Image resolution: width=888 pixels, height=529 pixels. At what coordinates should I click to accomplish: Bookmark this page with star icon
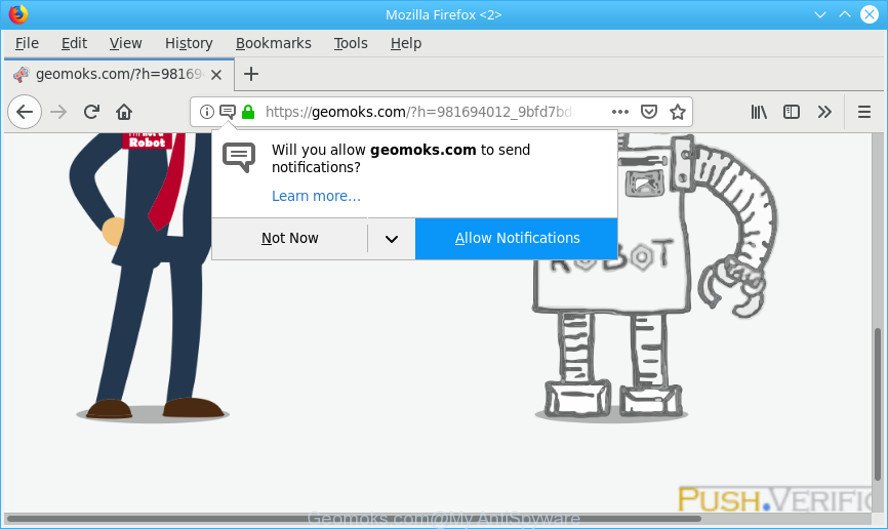[x=677, y=112]
